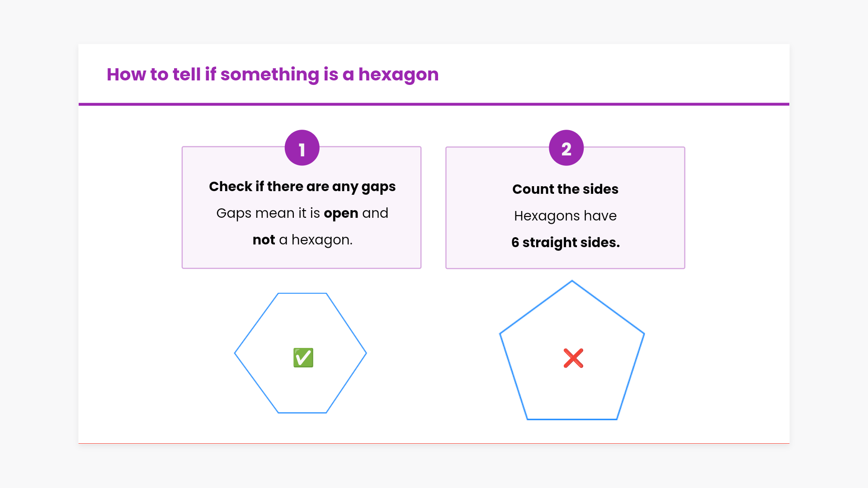This screenshot has width=868, height=488.
Task: Click the bold word "not"
Action: [x=264, y=240]
